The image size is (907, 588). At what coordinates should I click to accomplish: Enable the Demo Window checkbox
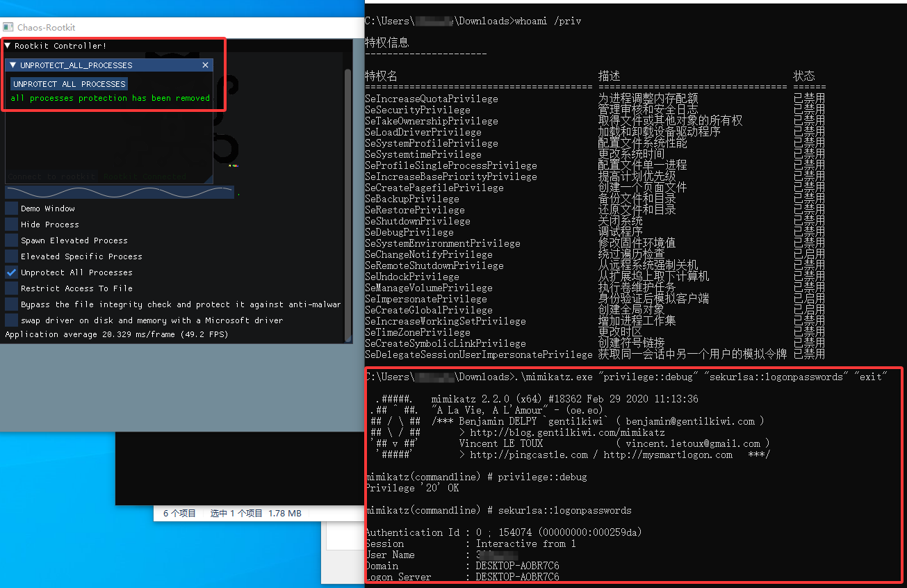point(11,208)
